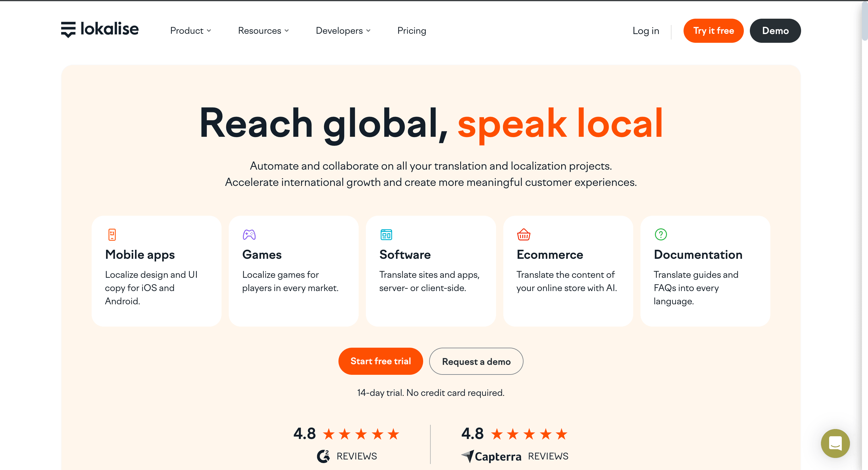Screen dimensions: 868x470
Task: Click the Games controller icon
Action: 249,234
